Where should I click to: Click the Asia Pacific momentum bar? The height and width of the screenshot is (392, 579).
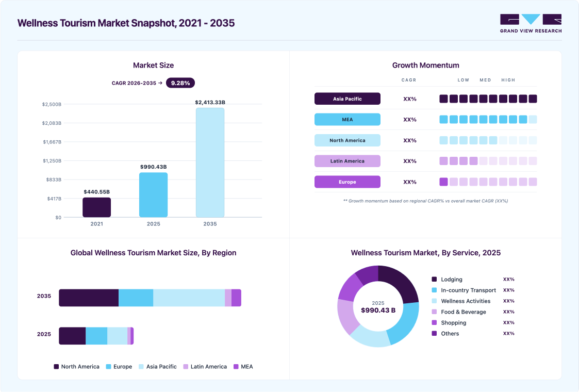[488, 99]
